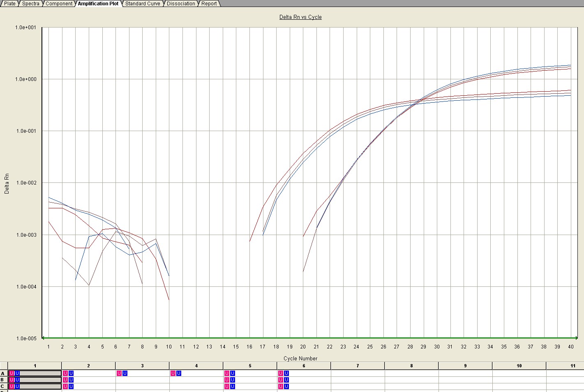Select plate column header 2

tap(88, 366)
